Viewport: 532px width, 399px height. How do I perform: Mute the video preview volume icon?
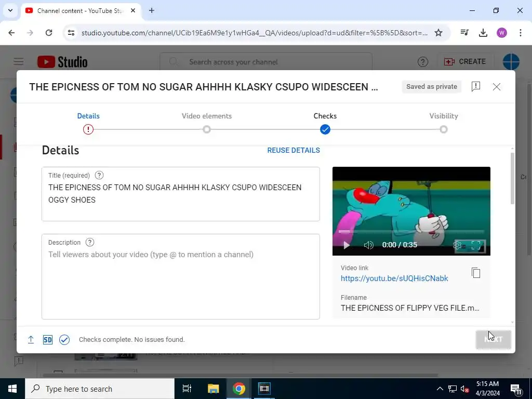(x=368, y=245)
